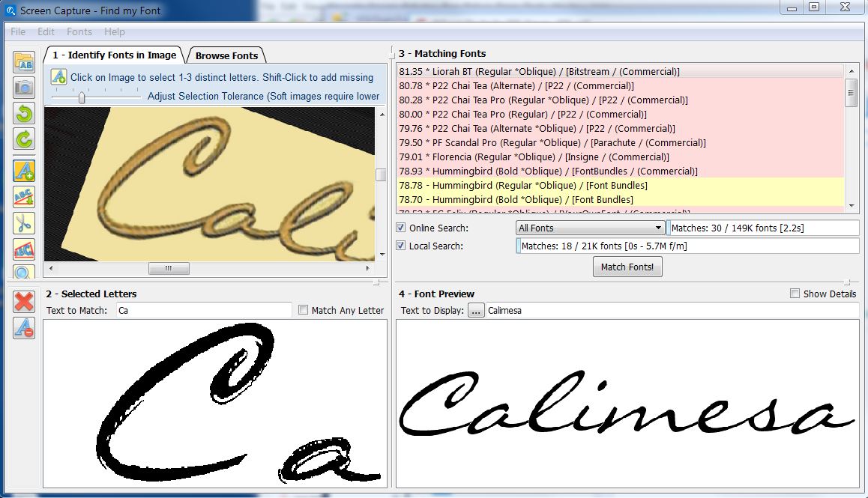Remove a selected letter with A-minus icon
The height and width of the screenshot is (498, 868).
[24, 328]
